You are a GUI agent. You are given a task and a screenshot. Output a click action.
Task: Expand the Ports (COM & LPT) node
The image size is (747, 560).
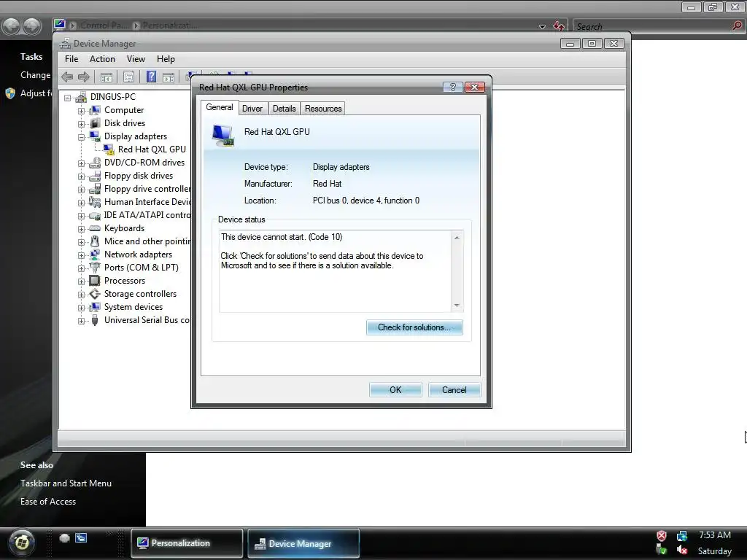coord(82,268)
